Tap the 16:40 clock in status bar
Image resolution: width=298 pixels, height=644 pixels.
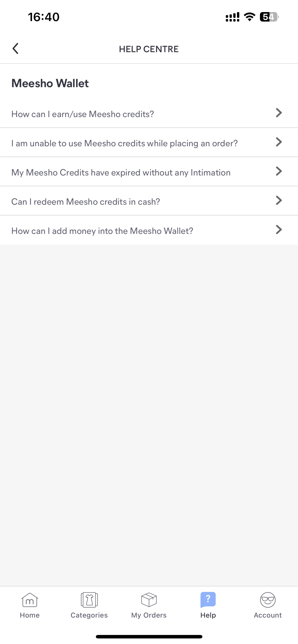click(x=44, y=17)
